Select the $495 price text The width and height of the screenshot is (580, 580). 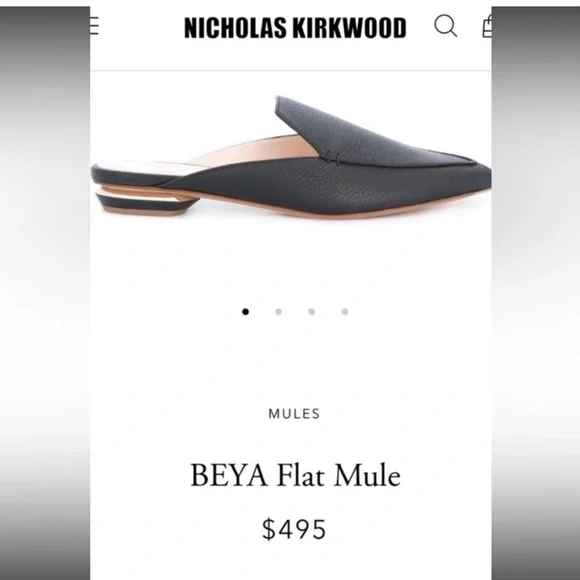(294, 529)
